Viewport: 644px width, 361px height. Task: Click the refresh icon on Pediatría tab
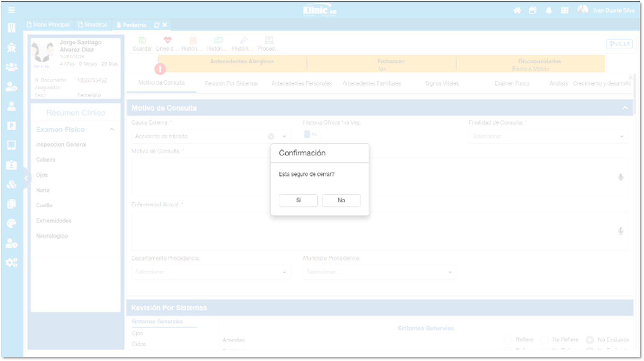[157, 25]
